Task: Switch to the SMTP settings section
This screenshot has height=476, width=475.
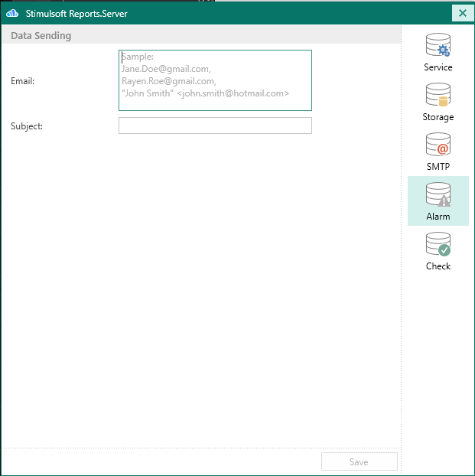Action: 438,152
